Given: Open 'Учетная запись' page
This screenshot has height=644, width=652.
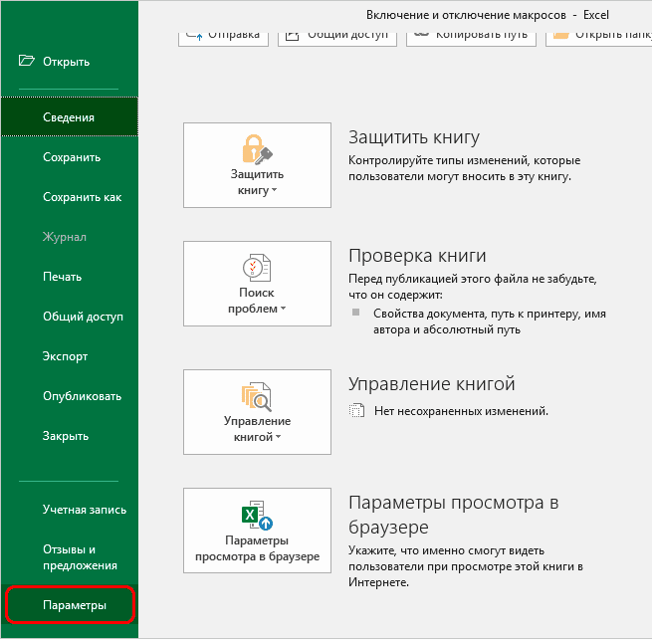Looking at the screenshot, I should point(69,510).
